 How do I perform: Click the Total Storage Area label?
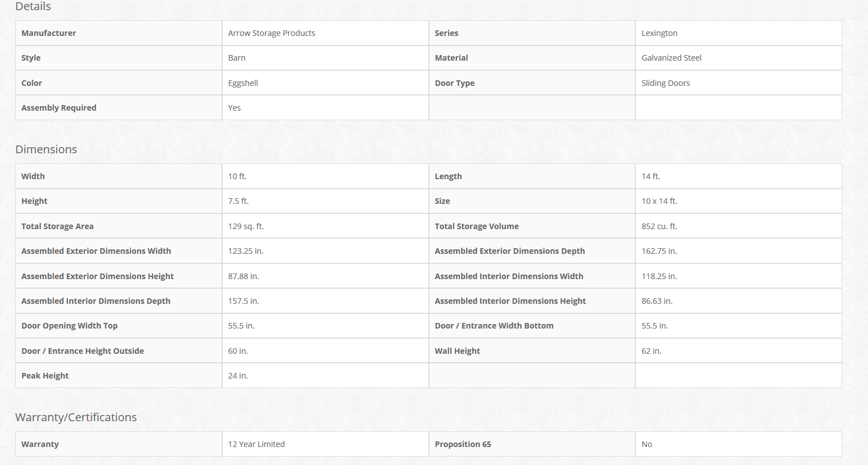57,226
